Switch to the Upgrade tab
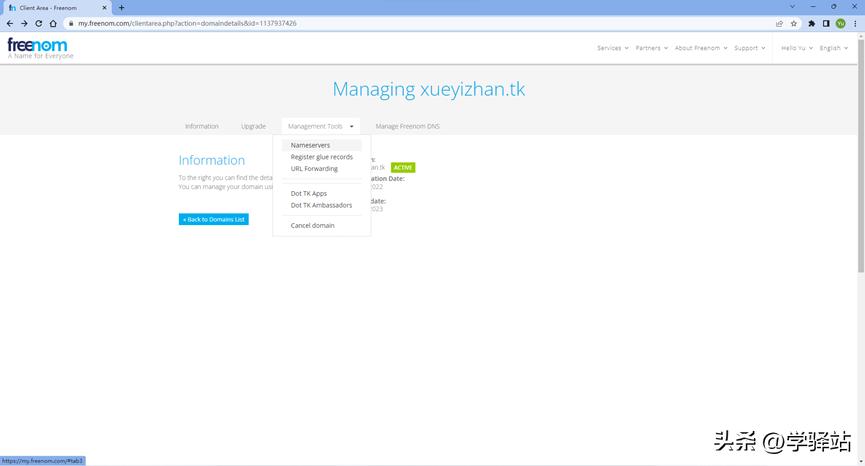 pos(253,126)
